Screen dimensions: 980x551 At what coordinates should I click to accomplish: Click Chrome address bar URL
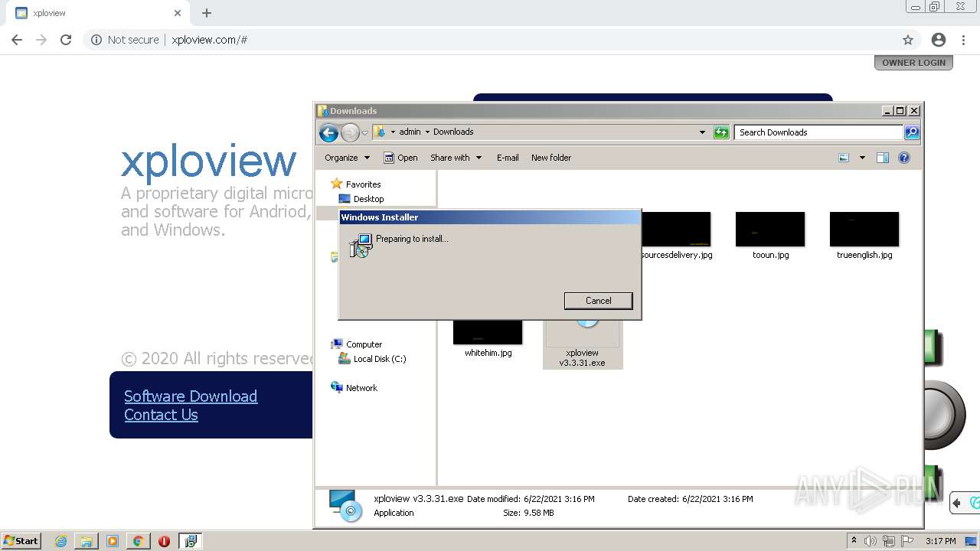[209, 40]
